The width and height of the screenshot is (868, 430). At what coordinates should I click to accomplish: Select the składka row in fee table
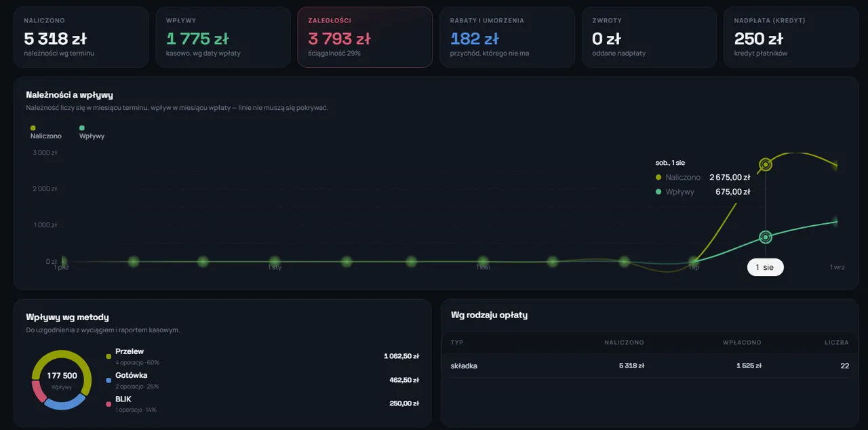pyautogui.click(x=650, y=366)
